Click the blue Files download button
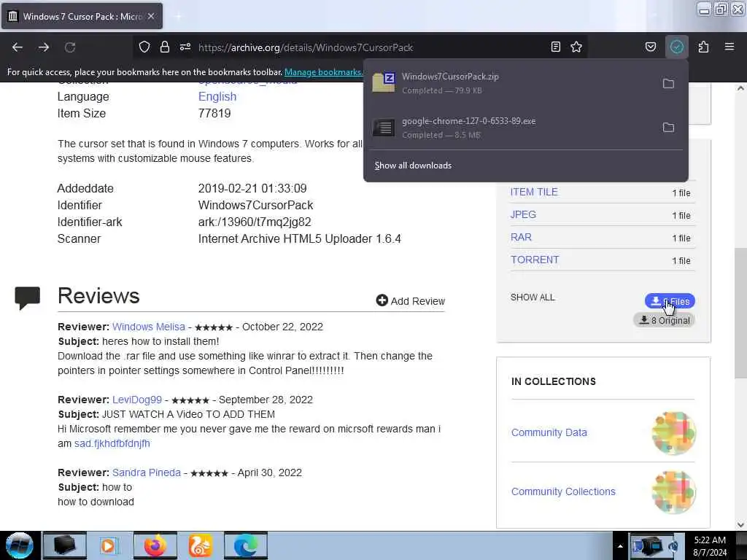Viewport: 747px width, 560px height. 670,301
